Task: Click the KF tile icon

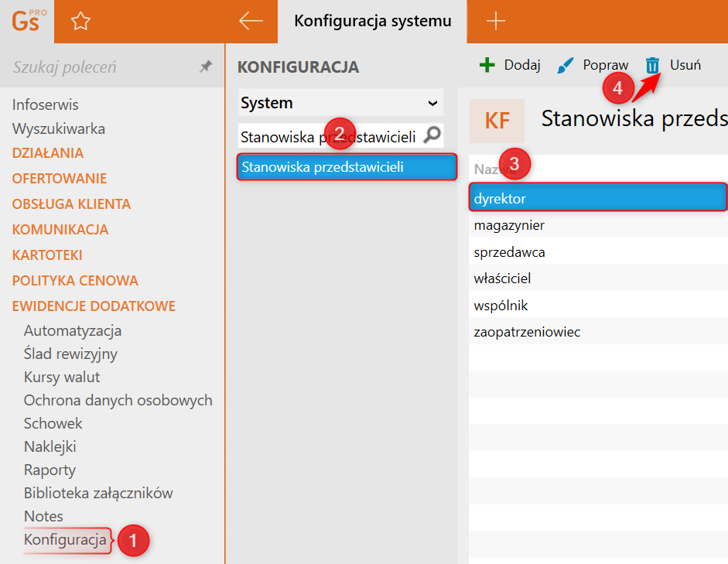Action: pyautogui.click(x=497, y=121)
